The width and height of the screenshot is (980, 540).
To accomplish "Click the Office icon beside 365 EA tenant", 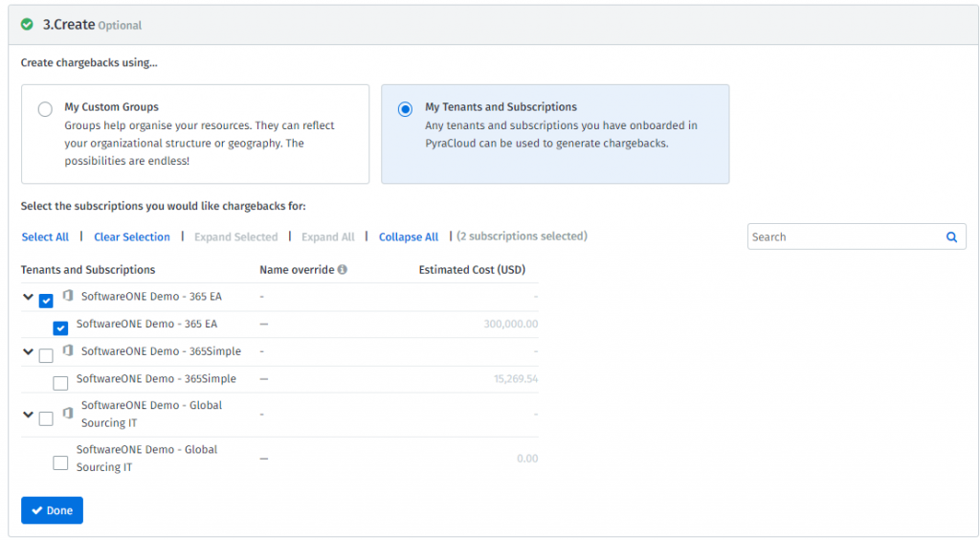I will point(68,296).
